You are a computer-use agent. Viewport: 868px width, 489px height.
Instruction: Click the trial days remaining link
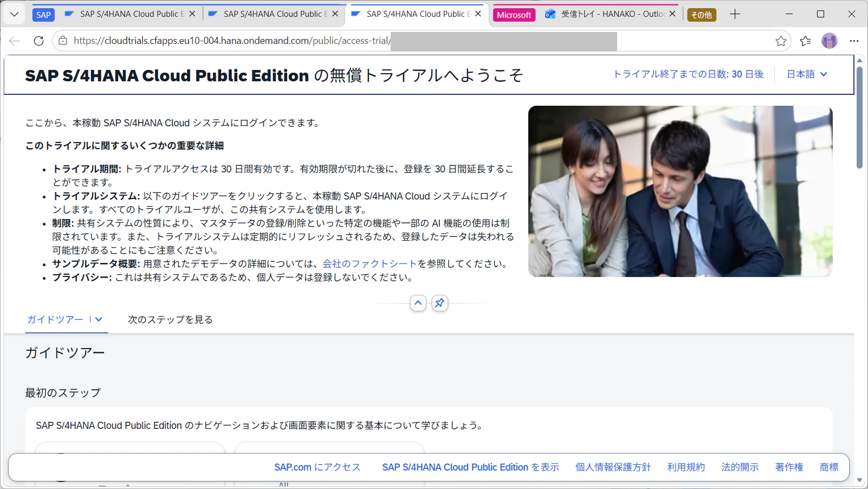point(688,74)
